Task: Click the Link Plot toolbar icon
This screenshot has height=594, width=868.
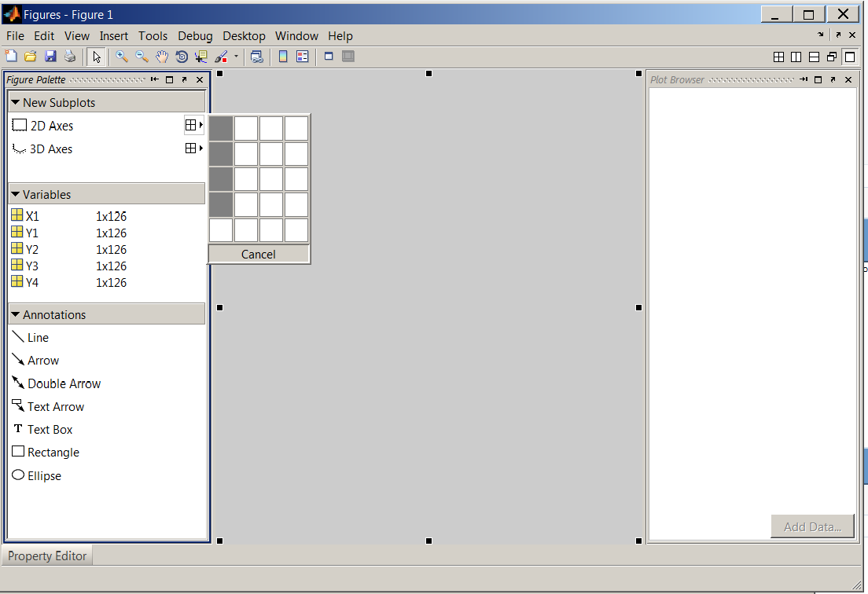Action: pos(257,56)
